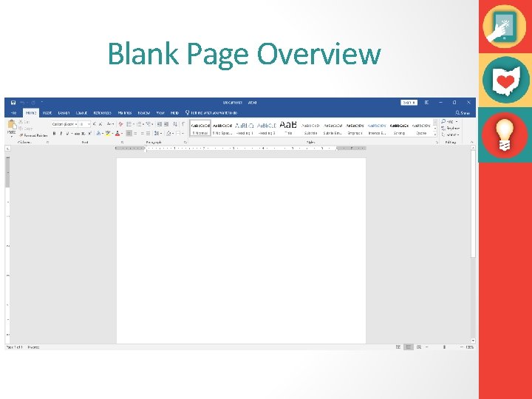Click the Sign in button
532x399 pixels.
click(x=409, y=103)
